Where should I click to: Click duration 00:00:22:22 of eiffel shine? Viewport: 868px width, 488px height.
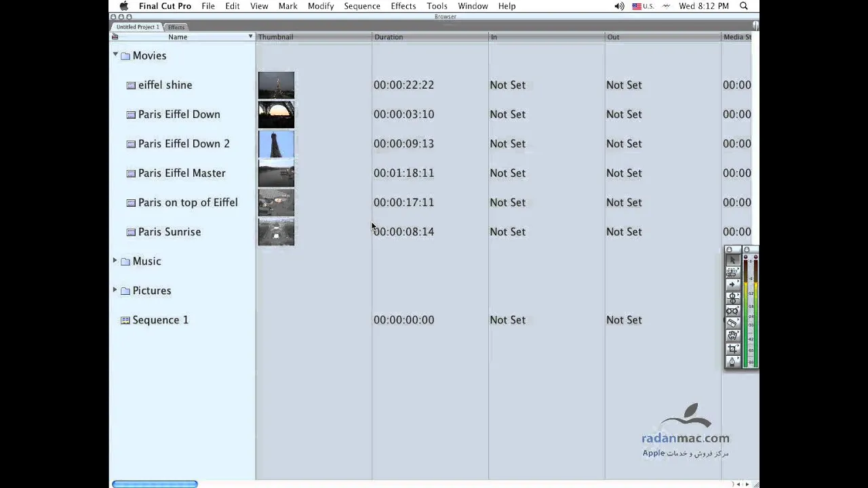[x=403, y=85]
